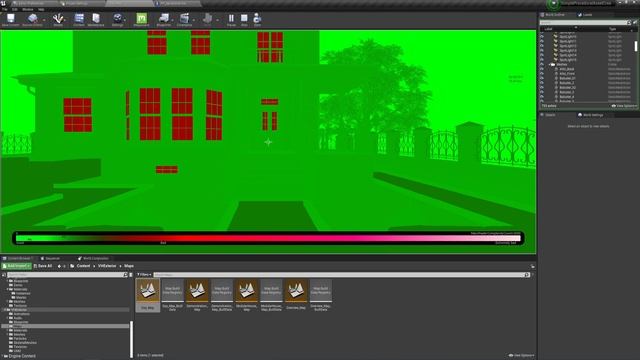Click the World Outliner search field
The height and width of the screenshot is (360, 640).
click(x=585, y=22)
